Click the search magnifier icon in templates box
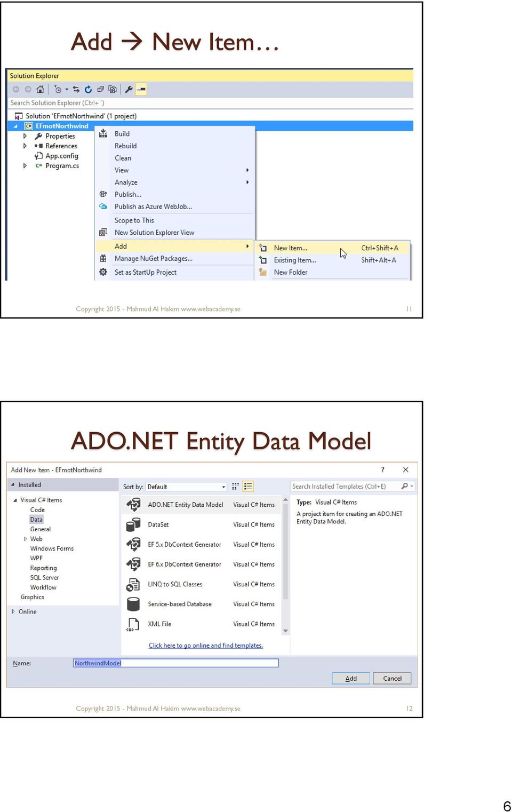The width and height of the screenshot is (512, 812). pyautogui.click(x=405, y=486)
